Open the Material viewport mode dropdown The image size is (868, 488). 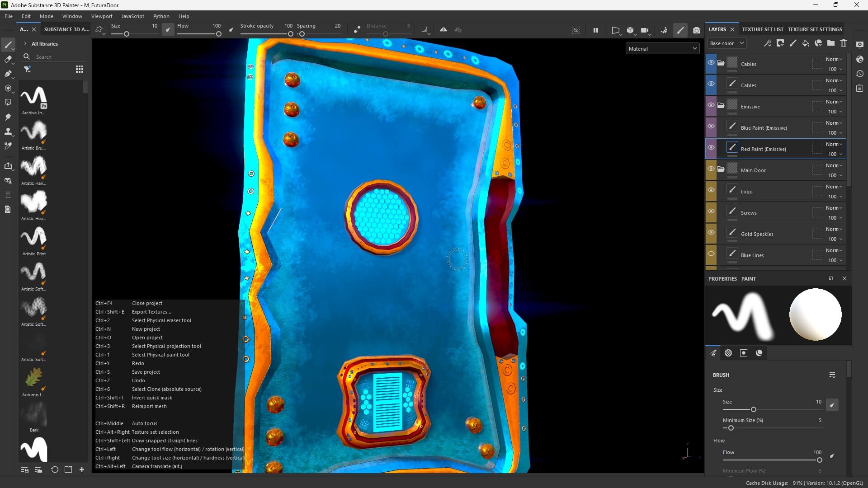pyautogui.click(x=662, y=49)
